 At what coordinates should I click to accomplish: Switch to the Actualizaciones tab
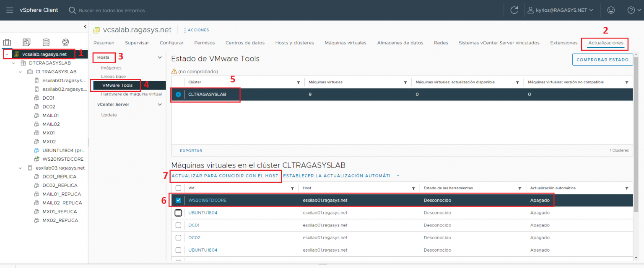[x=605, y=42]
